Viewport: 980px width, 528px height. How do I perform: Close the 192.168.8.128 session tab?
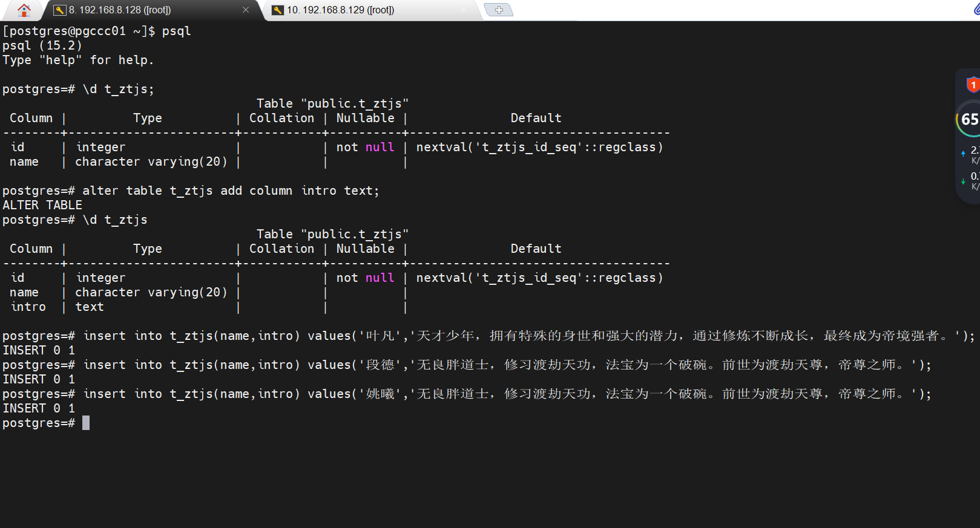(x=246, y=10)
